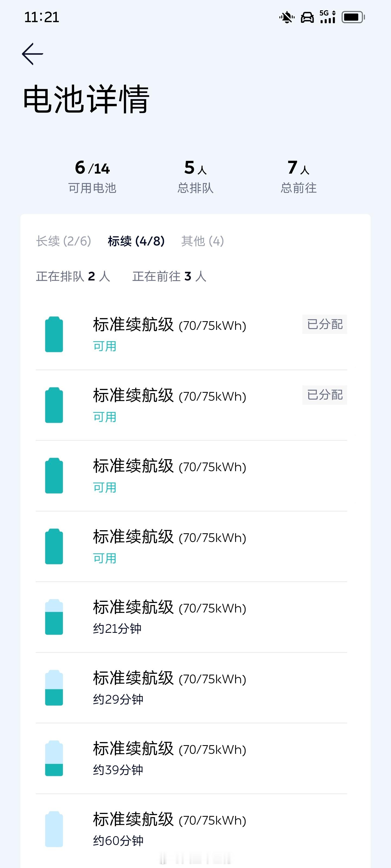
Task: Tap the first 已分配 badge
Action: 324,324
